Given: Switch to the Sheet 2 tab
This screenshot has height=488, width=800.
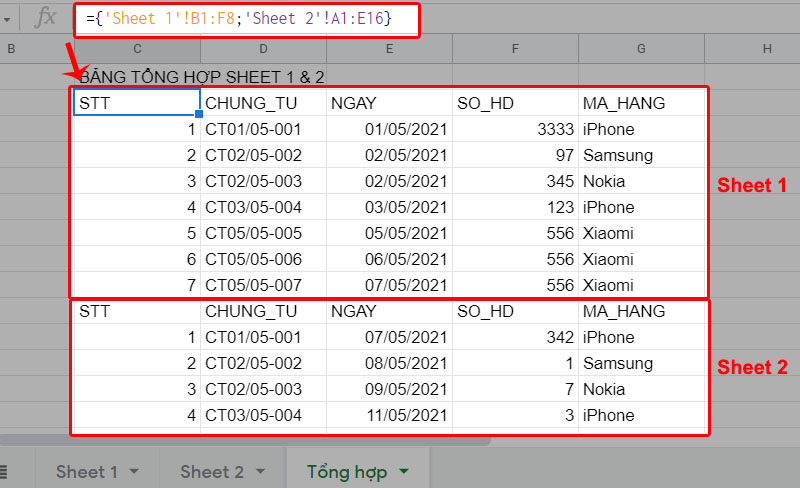Looking at the screenshot, I should click(x=211, y=472).
